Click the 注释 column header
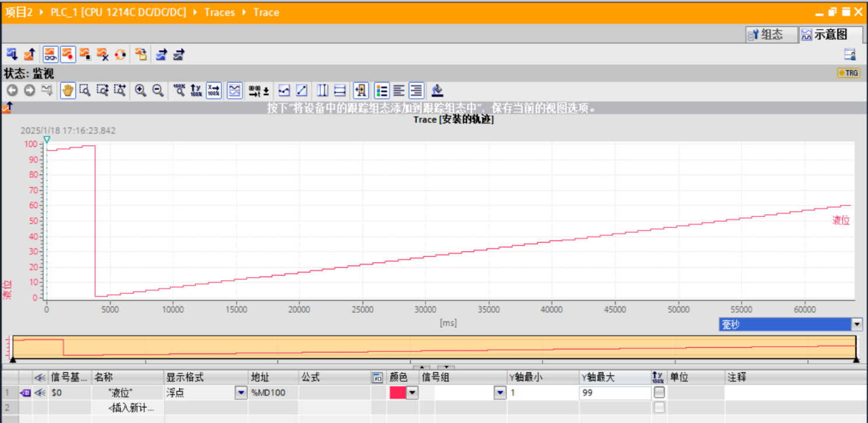This screenshot has height=423, width=868. pos(796,377)
